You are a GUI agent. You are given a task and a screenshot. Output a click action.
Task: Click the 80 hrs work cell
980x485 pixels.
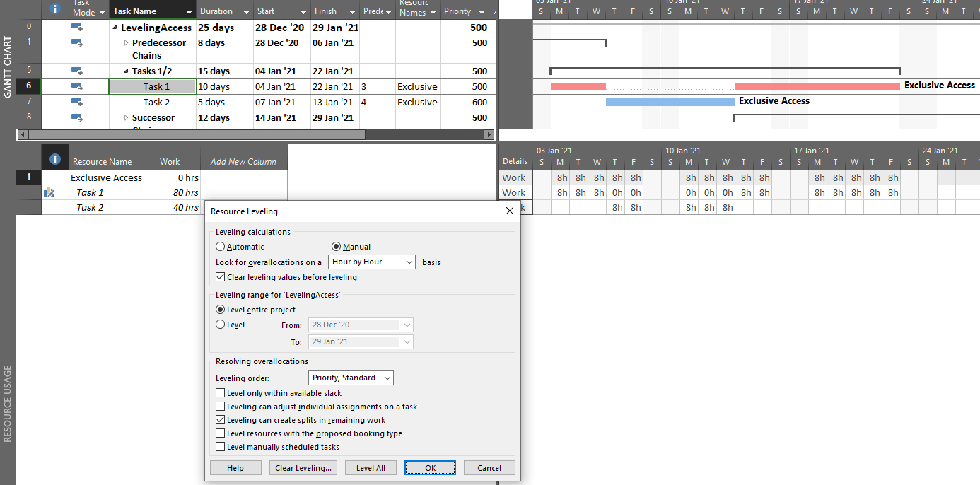pyautogui.click(x=178, y=192)
